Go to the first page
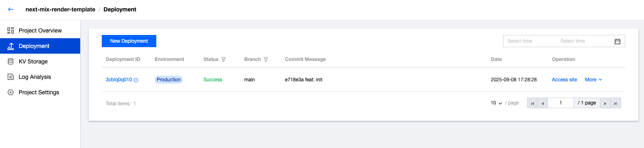This screenshot has width=644, height=148. [532, 103]
